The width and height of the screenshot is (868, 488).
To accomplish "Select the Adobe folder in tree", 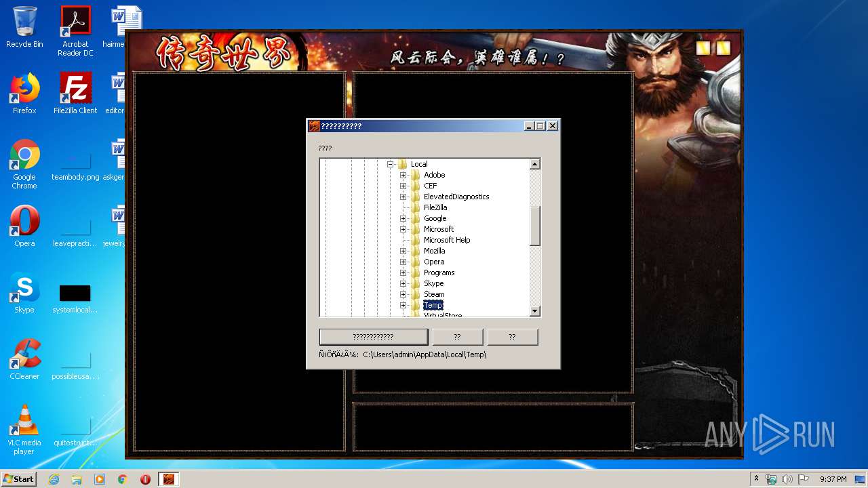I will click(434, 175).
